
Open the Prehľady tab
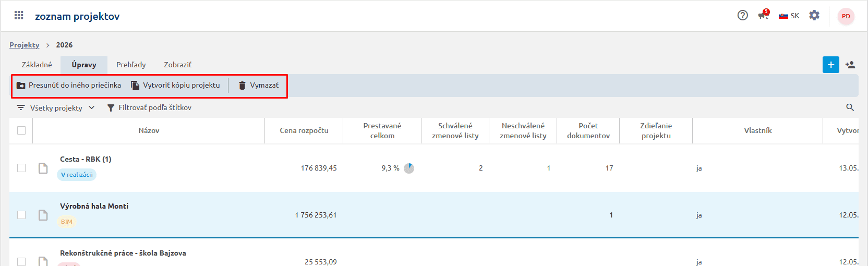[131, 65]
